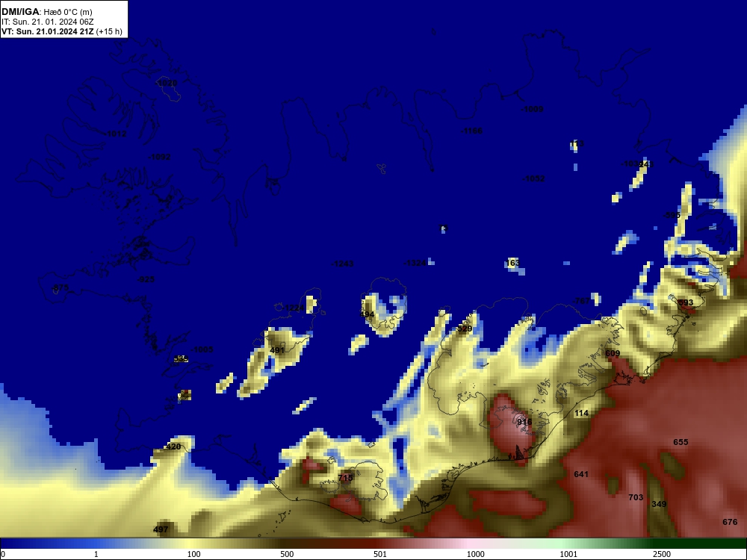Viewport: 747px width, 560px height.
Task: Click the 593 value label
Action: (686, 302)
